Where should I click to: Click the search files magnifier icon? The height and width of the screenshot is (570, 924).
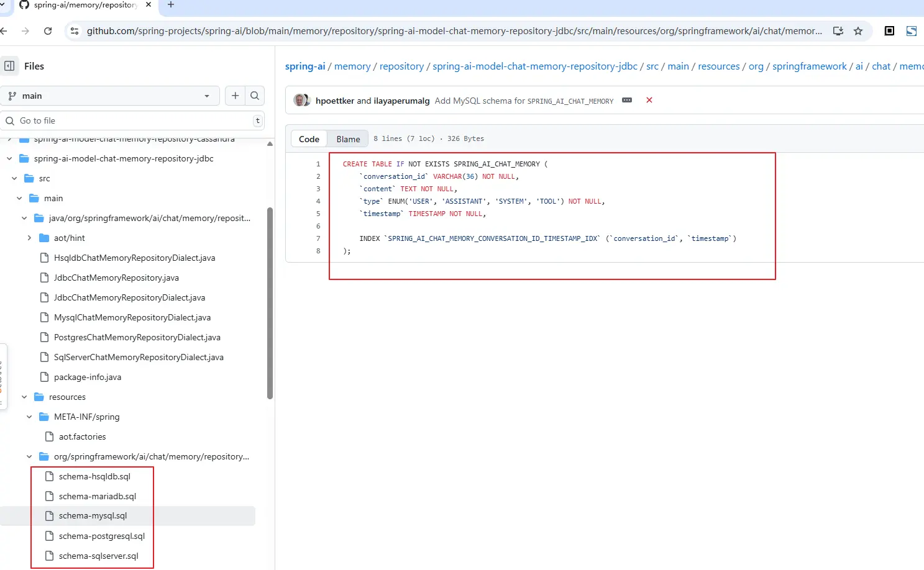point(255,96)
